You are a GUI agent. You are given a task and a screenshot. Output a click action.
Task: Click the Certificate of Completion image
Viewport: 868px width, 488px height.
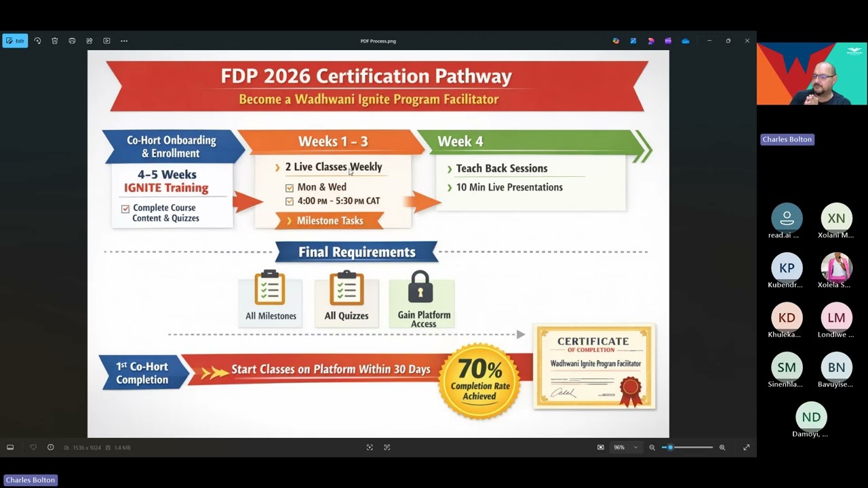coord(595,367)
